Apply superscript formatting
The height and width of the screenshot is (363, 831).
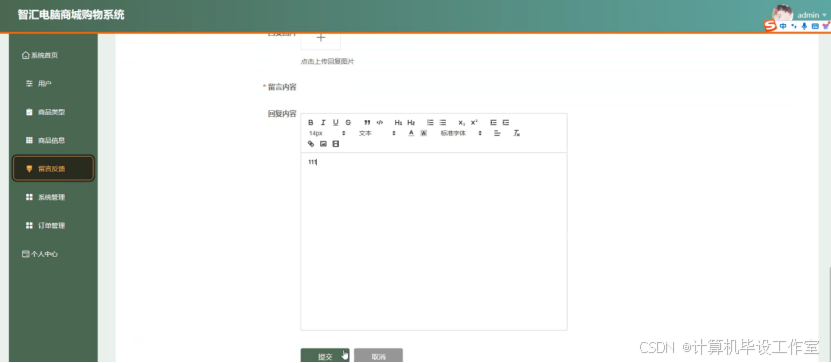(474, 122)
